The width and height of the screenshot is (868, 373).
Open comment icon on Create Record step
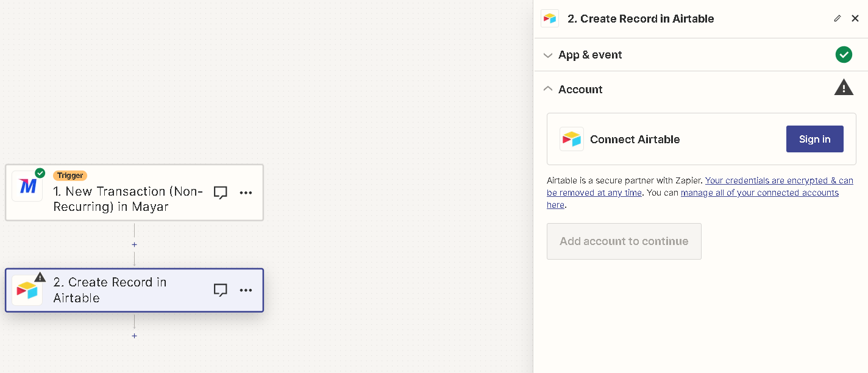(221, 290)
